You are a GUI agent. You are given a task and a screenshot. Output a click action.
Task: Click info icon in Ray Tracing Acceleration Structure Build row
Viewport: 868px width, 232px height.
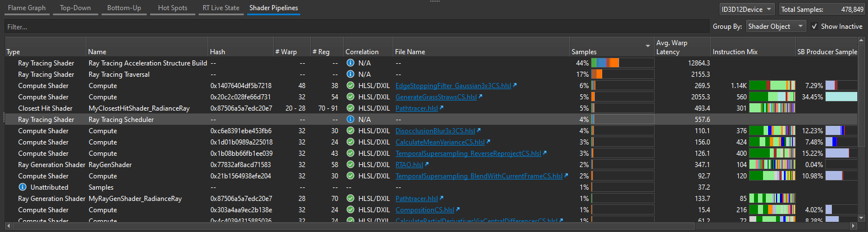coord(350,63)
